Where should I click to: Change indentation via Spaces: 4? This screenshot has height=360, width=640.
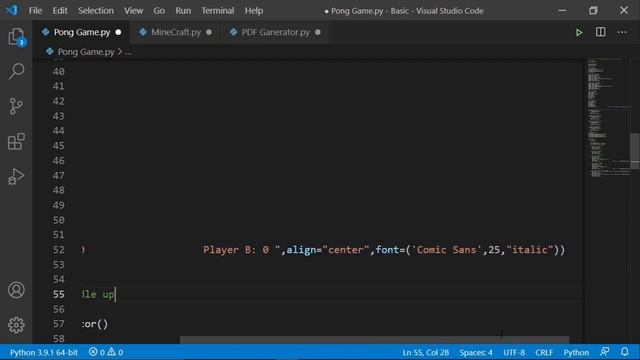click(476, 352)
